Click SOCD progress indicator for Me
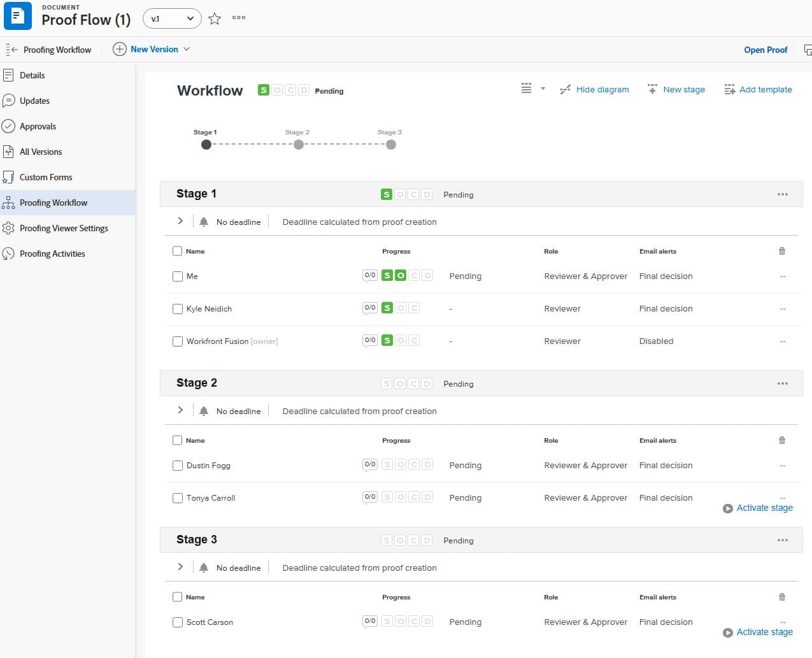 pos(407,276)
